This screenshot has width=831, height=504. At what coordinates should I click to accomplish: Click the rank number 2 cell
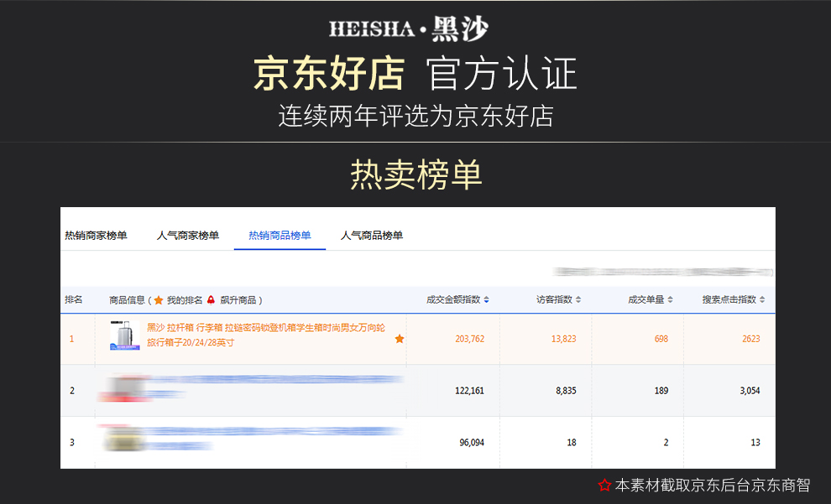coord(72,391)
